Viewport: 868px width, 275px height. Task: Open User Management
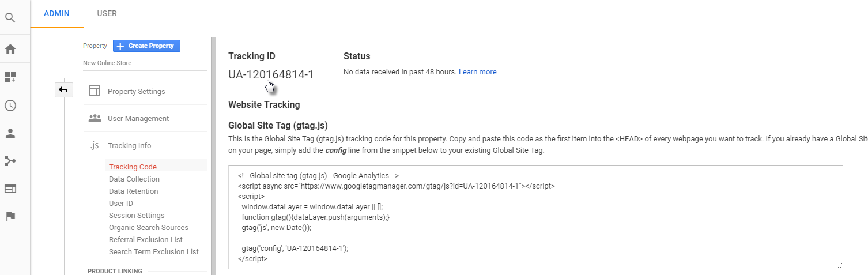138,118
